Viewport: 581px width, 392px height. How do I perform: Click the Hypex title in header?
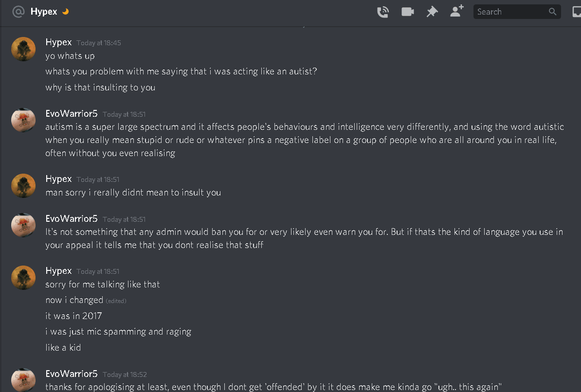pos(44,12)
